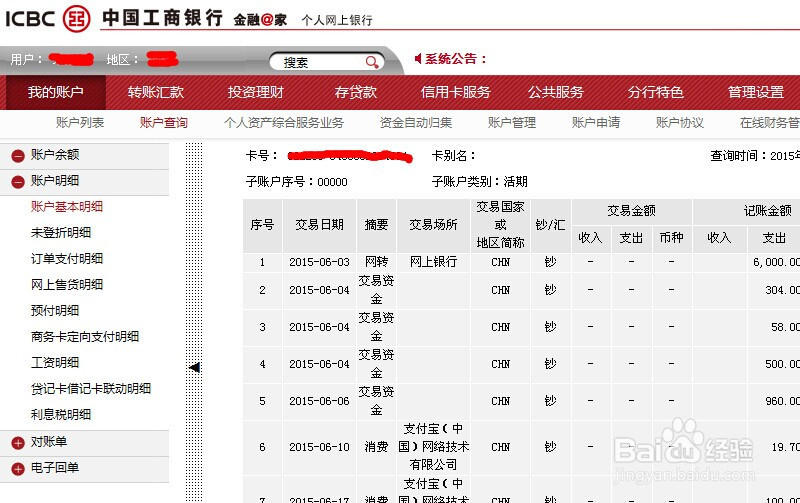Open 账户申请 submenu
Viewport: 800px width, 503px height.
[x=596, y=122]
